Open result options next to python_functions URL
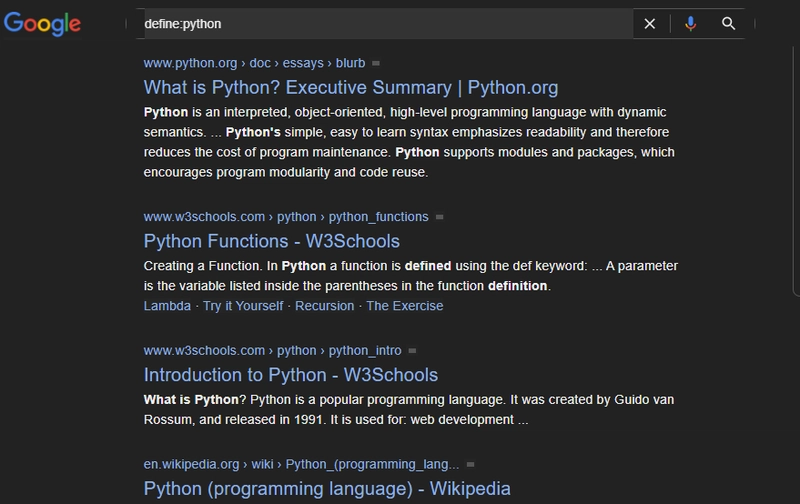 tap(439, 217)
